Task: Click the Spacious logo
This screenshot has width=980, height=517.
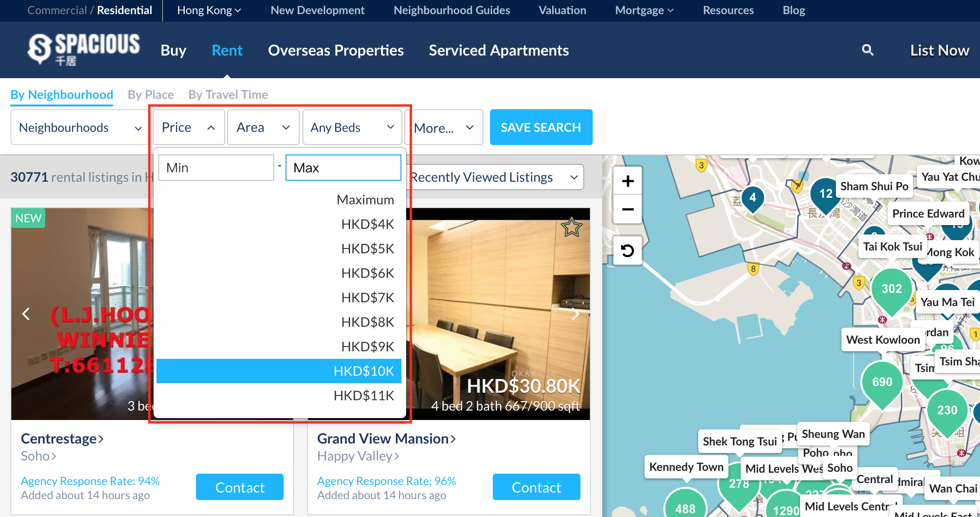Action: pyautogui.click(x=83, y=49)
